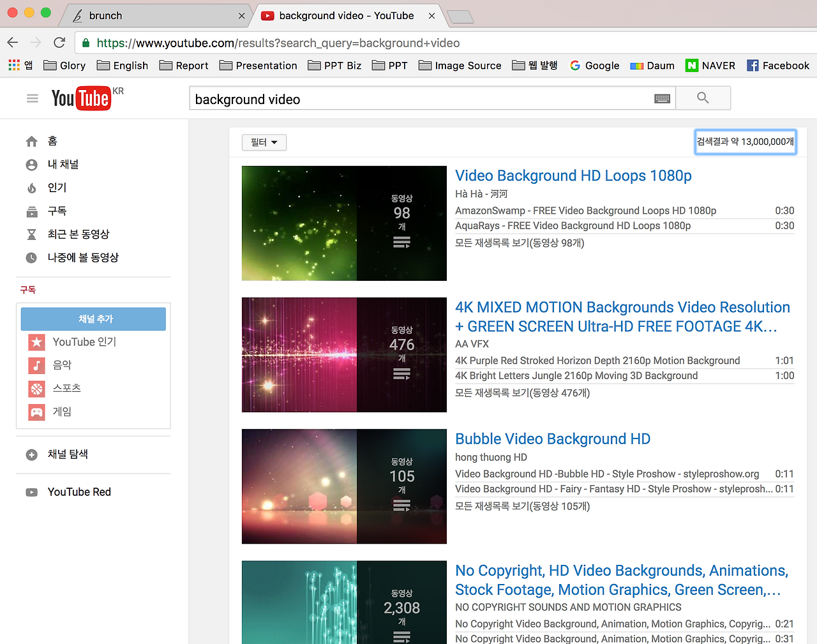
Task: Click the trending flame icon
Action: [x=31, y=188]
